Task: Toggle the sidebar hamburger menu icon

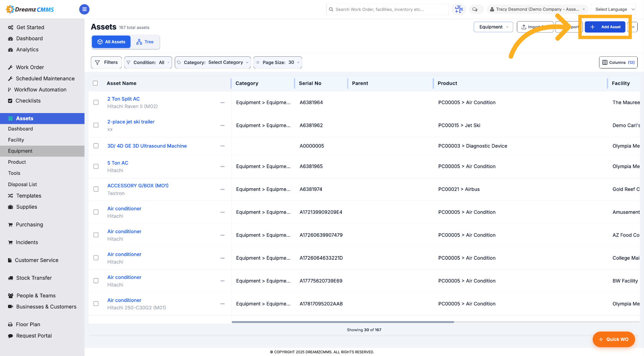Action: [84, 9]
